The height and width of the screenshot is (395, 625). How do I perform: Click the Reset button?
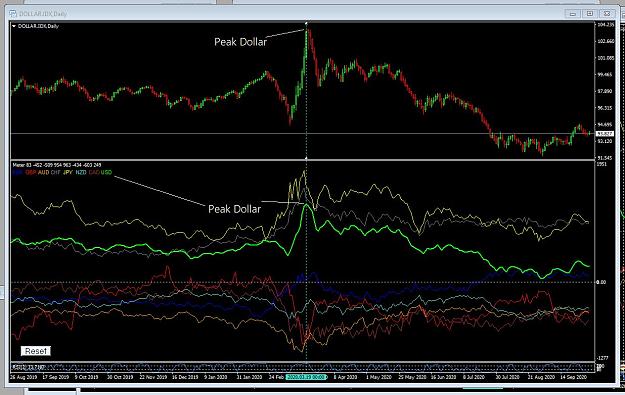click(36, 351)
